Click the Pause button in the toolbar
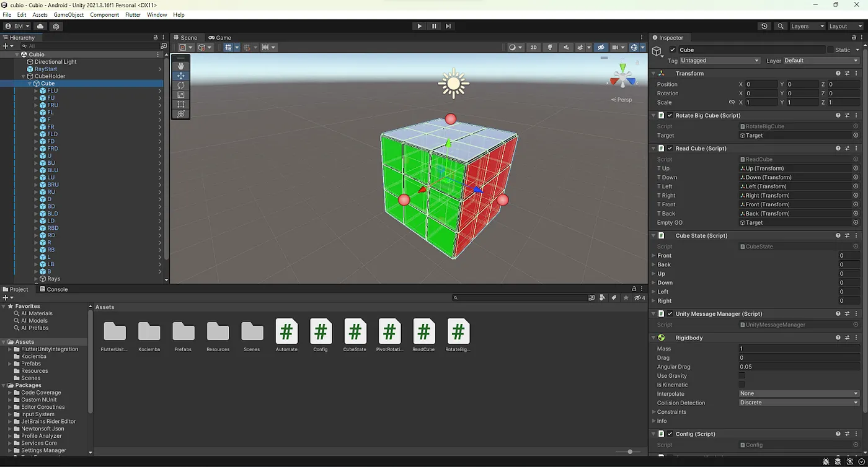868x467 pixels. (434, 26)
